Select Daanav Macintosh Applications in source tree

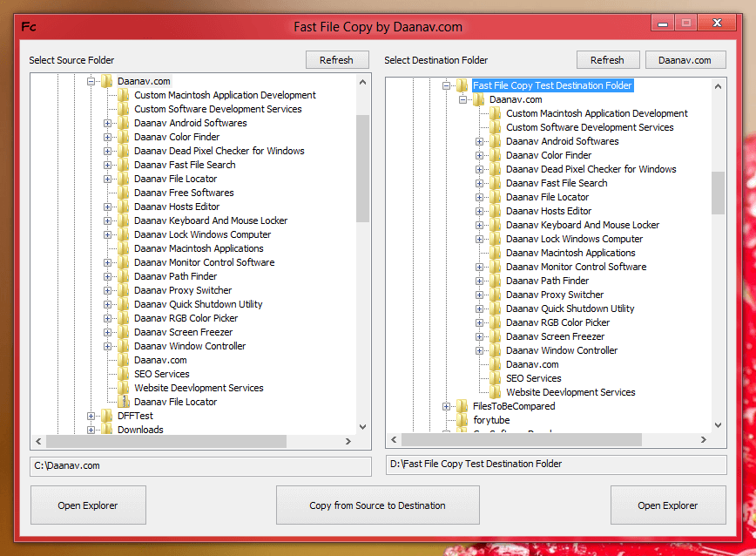(x=199, y=248)
